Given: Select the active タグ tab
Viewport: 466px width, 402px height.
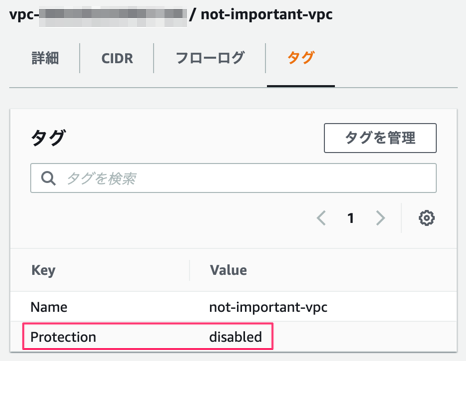Looking at the screenshot, I should coord(301,58).
